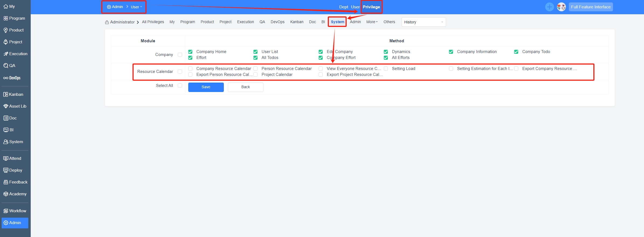The height and width of the screenshot is (237, 644).
Task: Open the DevOps infinity icon
Action: (x=6, y=78)
